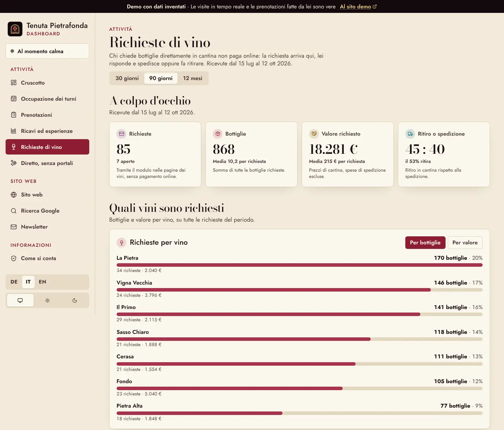Click the Richieste di vino glass icon
The image size is (504, 430).
click(14, 147)
